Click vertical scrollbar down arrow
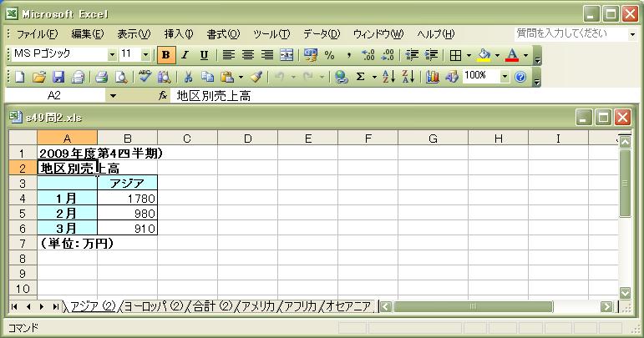Screen dimensions: 644x338 click(x=625, y=292)
